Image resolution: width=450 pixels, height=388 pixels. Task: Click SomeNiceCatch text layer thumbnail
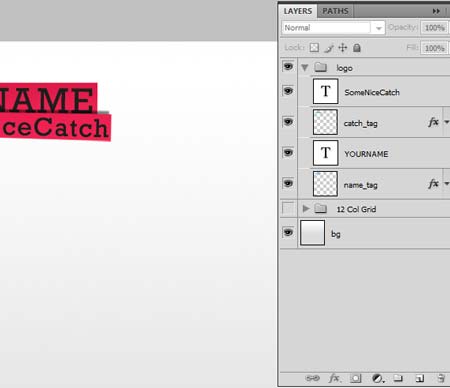point(325,91)
